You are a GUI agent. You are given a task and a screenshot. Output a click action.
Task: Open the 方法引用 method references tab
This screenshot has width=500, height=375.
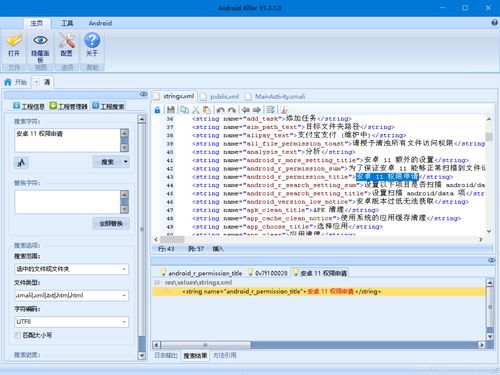[224, 356]
